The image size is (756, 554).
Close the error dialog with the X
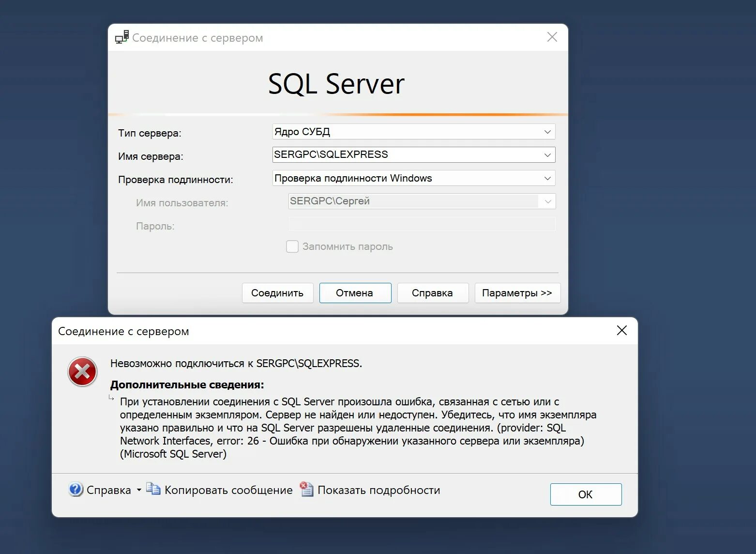pos(622,331)
